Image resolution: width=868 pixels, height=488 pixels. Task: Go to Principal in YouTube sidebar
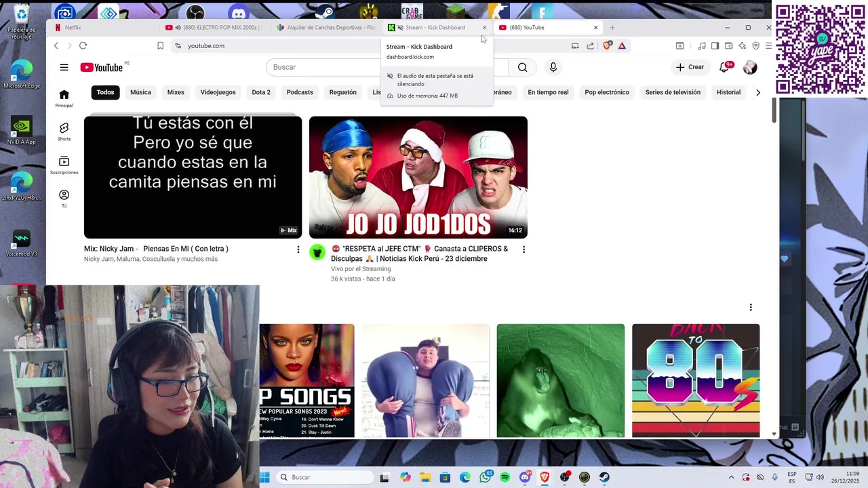[64, 98]
